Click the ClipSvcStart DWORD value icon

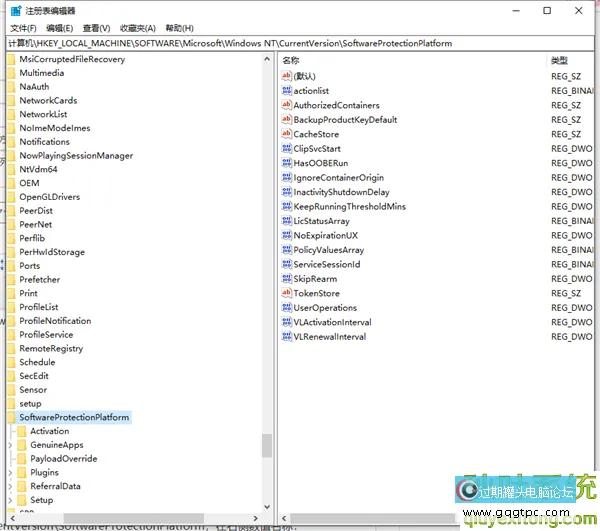[x=287, y=148]
